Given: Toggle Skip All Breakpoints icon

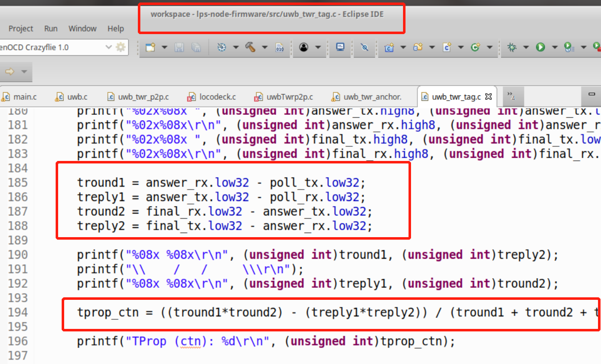Looking at the screenshot, I should pos(364,47).
